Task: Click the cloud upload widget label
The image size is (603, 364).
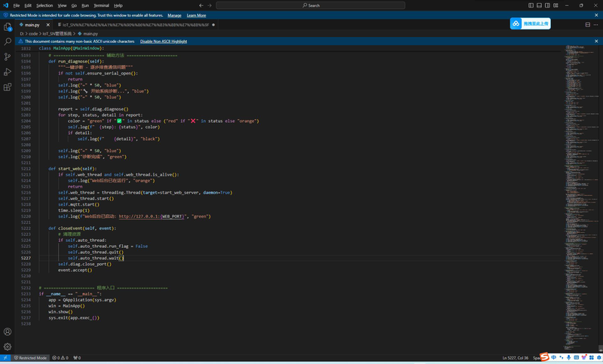Action: click(536, 23)
